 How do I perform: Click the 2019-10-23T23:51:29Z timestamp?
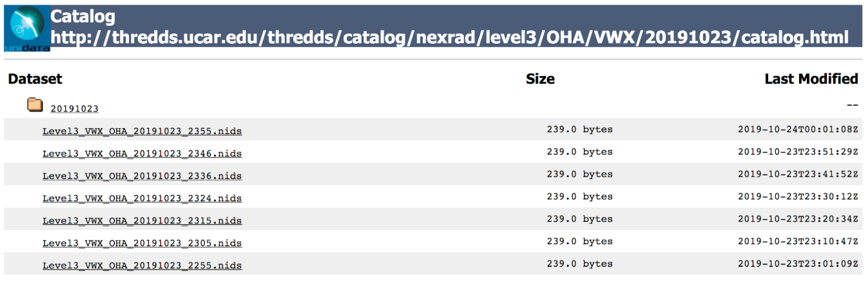click(x=798, y=152)
